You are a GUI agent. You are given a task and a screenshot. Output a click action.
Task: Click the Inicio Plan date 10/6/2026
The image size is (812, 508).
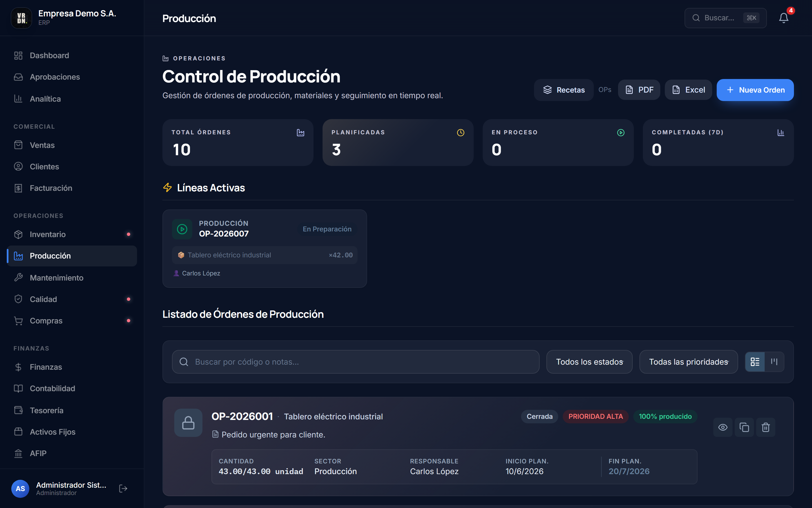(x=524, y=471)
